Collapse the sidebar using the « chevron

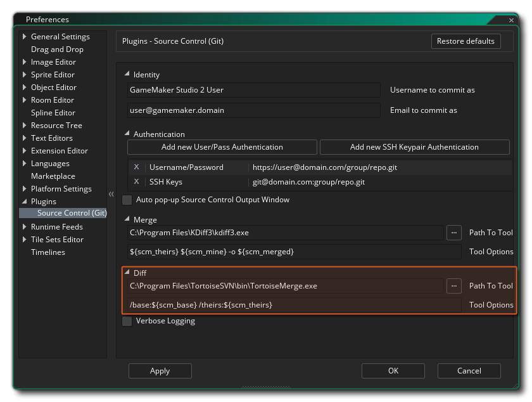[x=111, y=194]
